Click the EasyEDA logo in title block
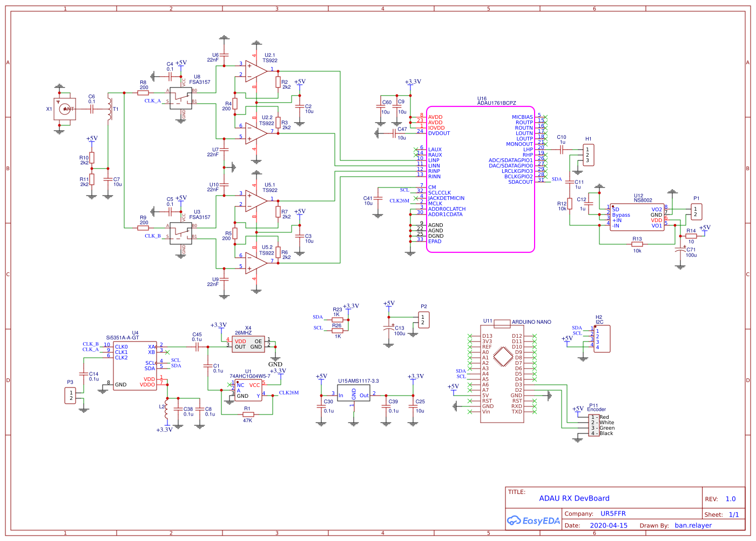Image resolution: width=756 pixels, height=541 pixels. click(x=533, y=521)
